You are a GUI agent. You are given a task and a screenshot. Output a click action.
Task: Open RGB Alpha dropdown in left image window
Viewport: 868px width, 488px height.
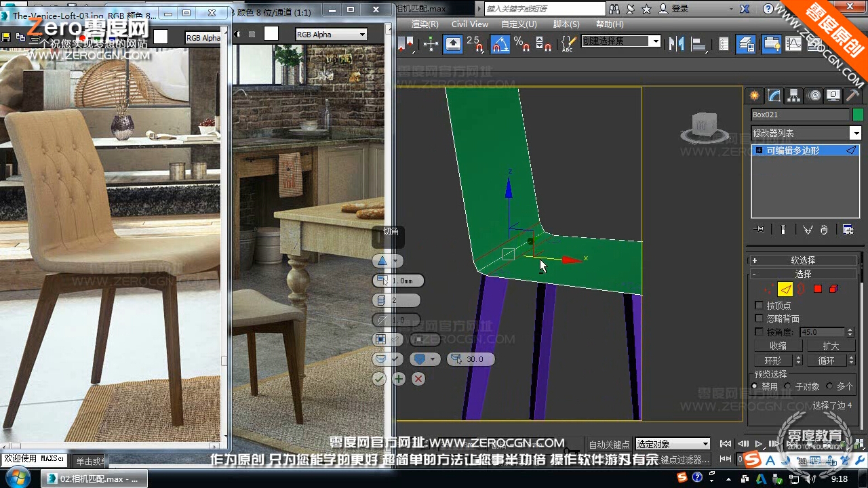204,38
